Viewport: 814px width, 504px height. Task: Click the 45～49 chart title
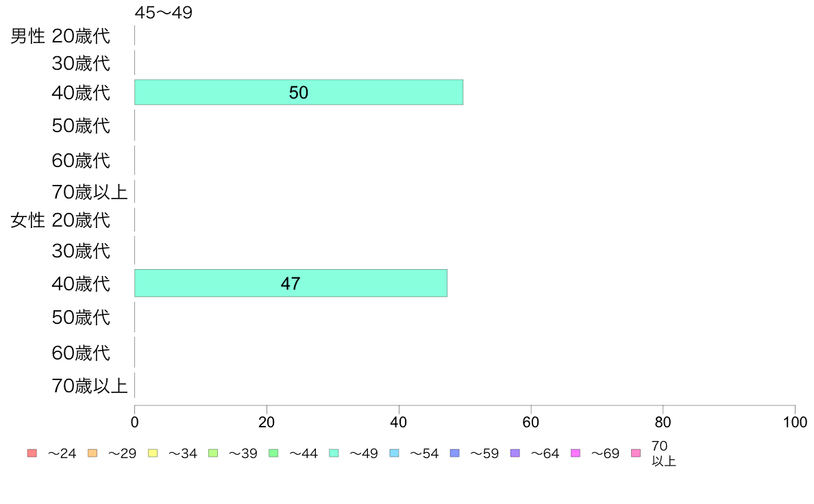[164, 13]
